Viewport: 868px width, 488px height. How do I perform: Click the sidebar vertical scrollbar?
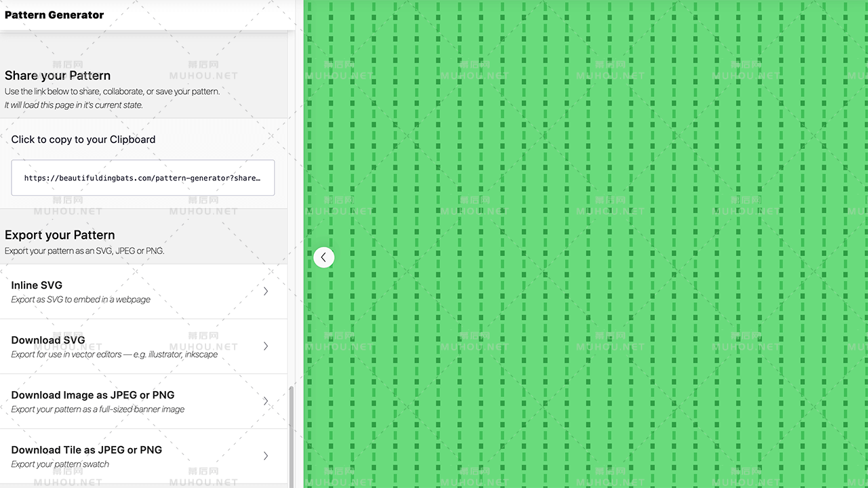tap(292, 434)
